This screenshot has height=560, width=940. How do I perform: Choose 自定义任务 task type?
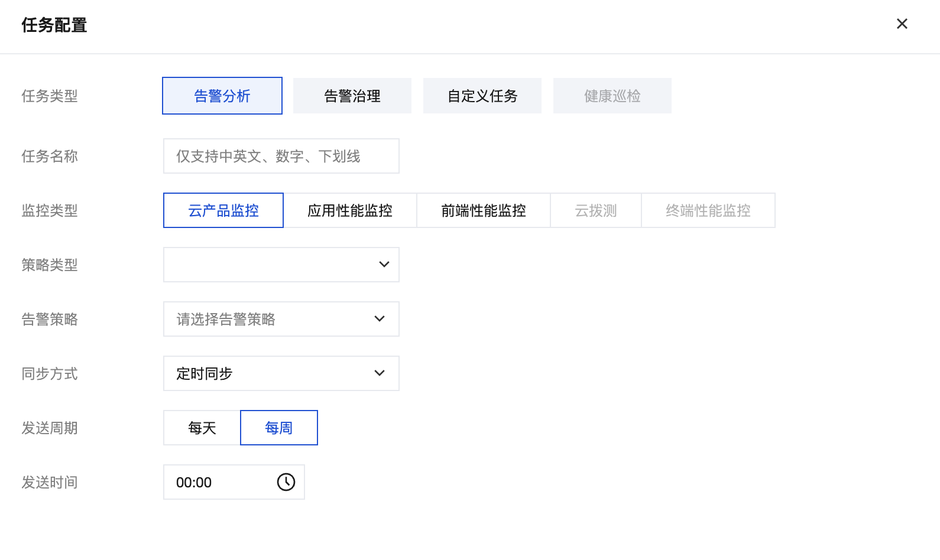[x=482, y=96]
